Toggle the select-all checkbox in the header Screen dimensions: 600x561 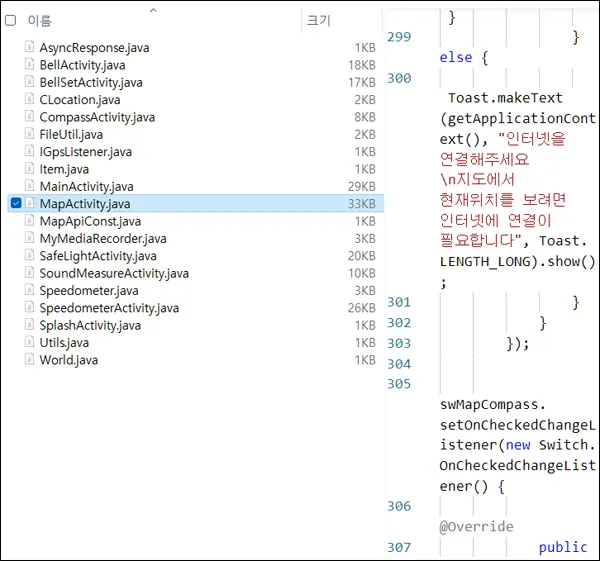pyautogui.click(x=11, y=20)
